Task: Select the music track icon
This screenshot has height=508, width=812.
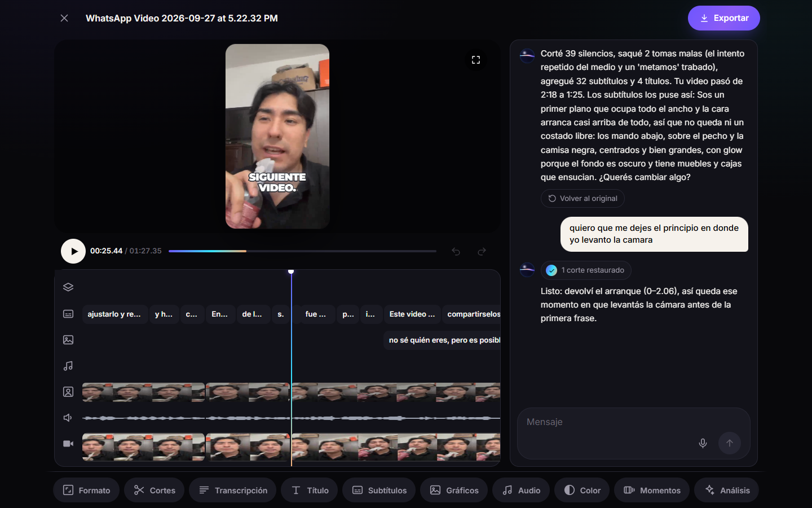Action: (x=68, y=366)
